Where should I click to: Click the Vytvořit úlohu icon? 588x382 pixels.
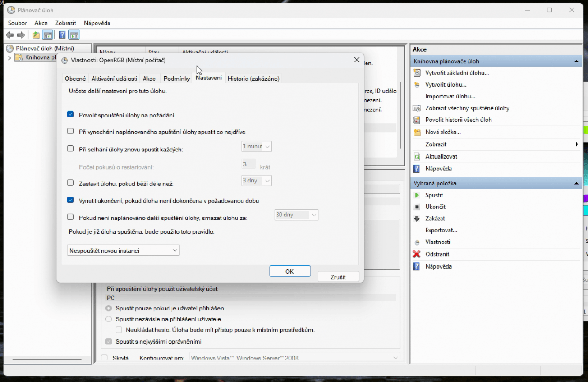(416, 85)
